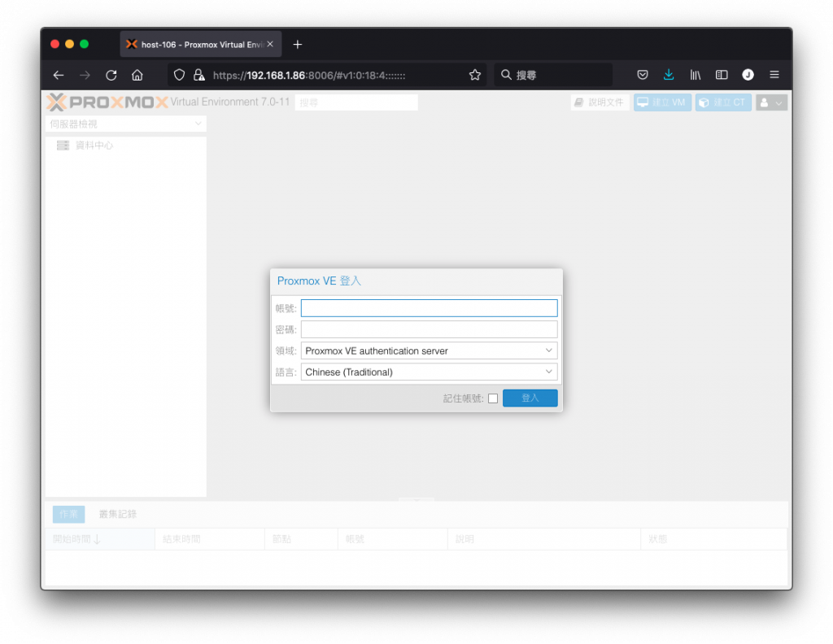Viewport: 833px width, 644px height.
Task: Open the 說明文件 documentation button
Action: (x=600, y=102)
